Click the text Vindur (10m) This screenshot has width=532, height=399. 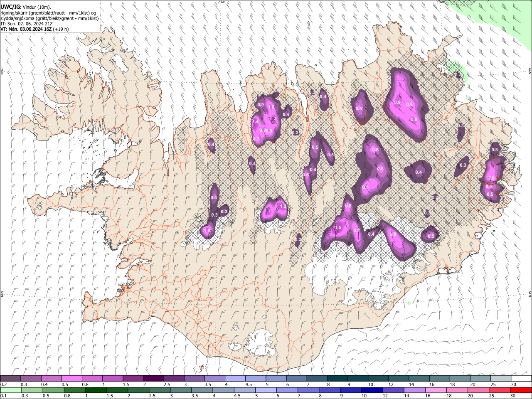(x=36, y=7)
